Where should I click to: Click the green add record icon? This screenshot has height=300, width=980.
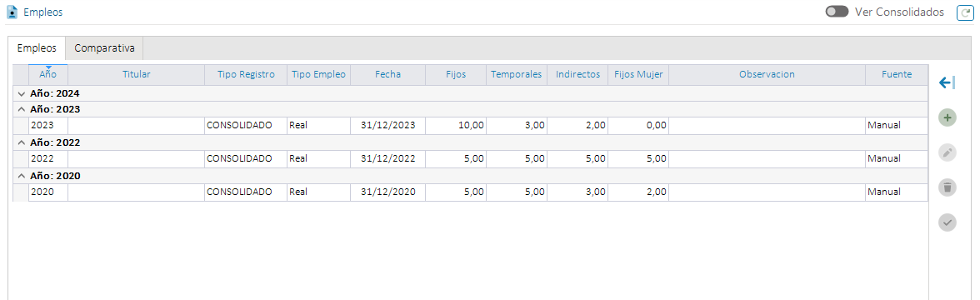click(x=947, y=117)
